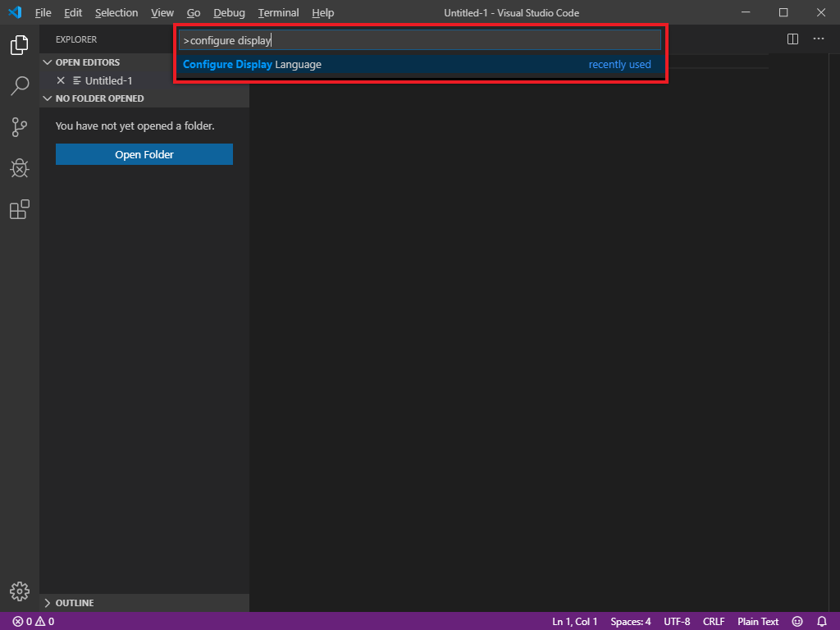Open the Source Control view
Image resolution: width=840 pixels, height=630 pixels.
pyautogui.click(x=20, y=127)
